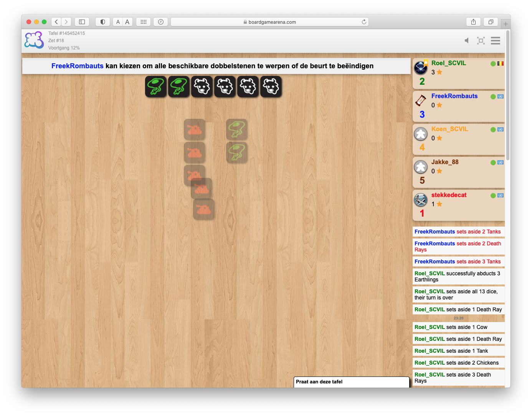Screen dimensions: 532x416
Task: Select the first cow die
Action: coord(202,86)
